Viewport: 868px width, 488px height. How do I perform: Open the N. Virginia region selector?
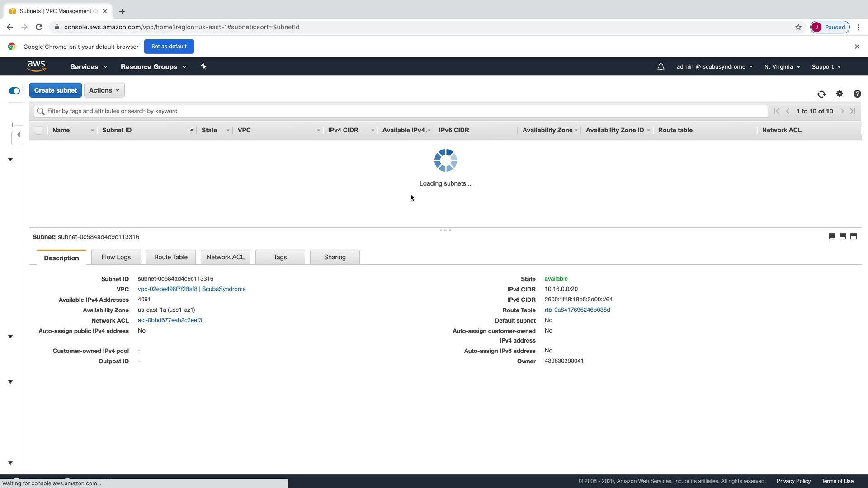782,67
